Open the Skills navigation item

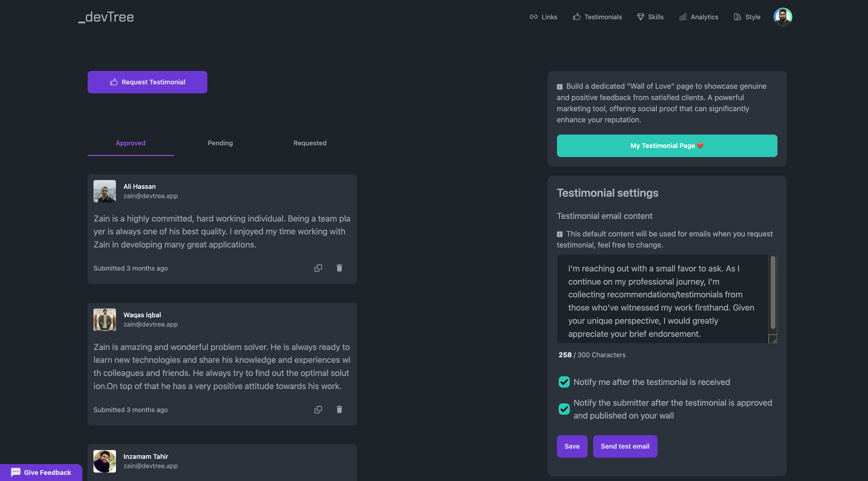coord(650,17)
